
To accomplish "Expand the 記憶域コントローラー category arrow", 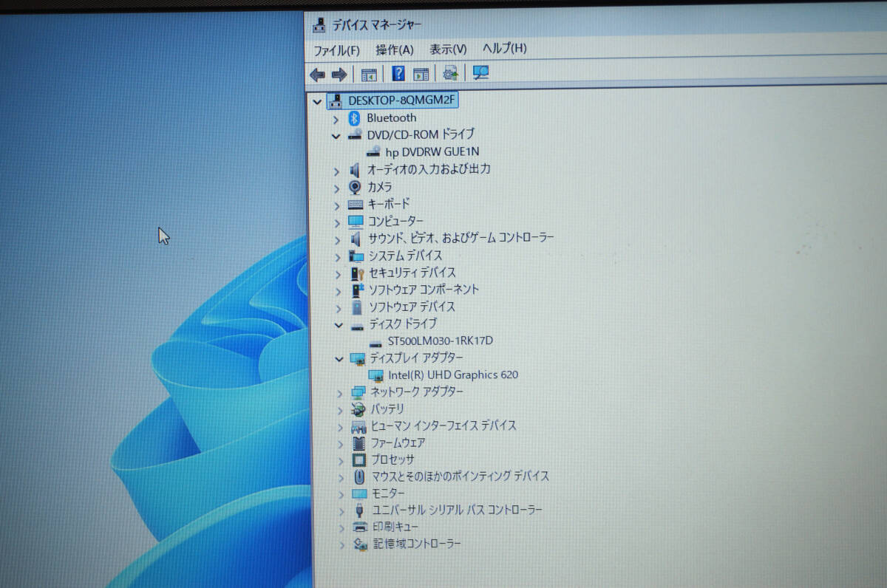I will point(341,545).
